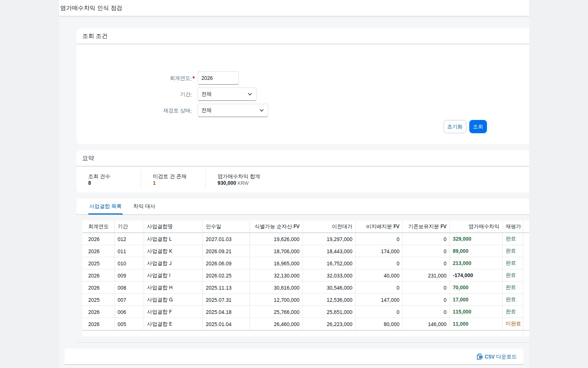Click the 조회 건수 value 8
Image resolution: width=588 pixels, height=368 pixels.
tap(90, 183)
